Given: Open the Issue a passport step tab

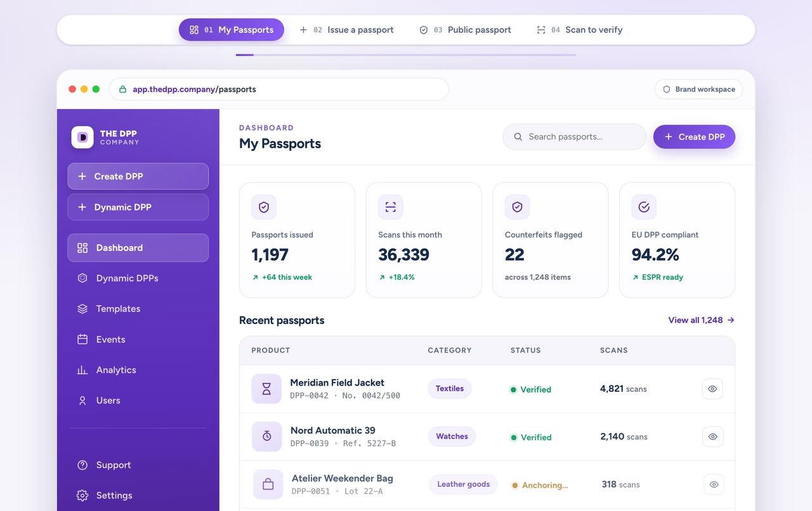Looking at the screenshot, I should 346,30.
